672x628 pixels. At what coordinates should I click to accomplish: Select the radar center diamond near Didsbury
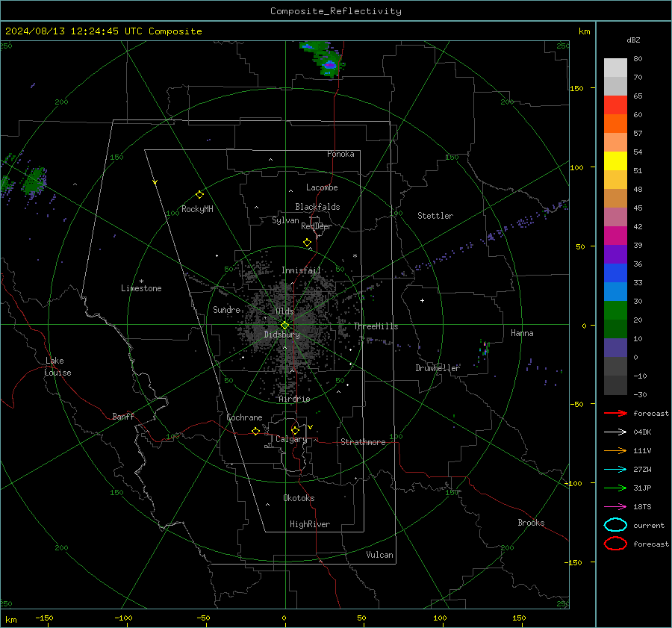[x=284, y=326]
